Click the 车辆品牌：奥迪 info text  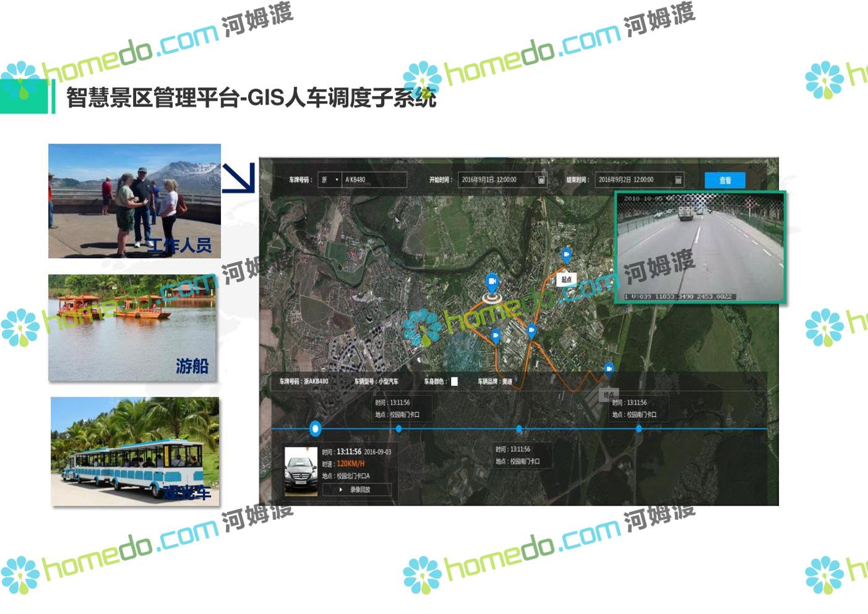coord(495,381)
